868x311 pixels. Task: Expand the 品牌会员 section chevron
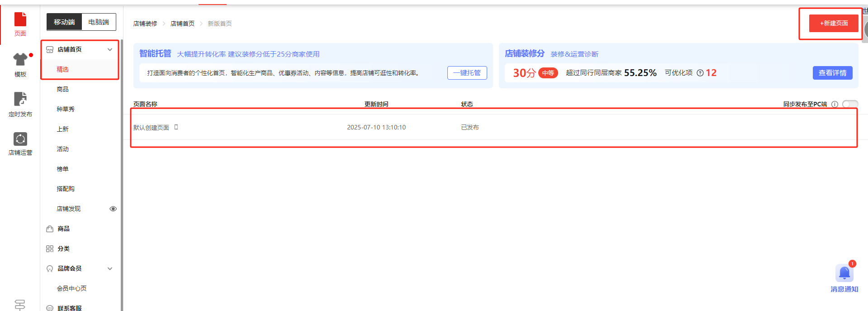point(110,268)
